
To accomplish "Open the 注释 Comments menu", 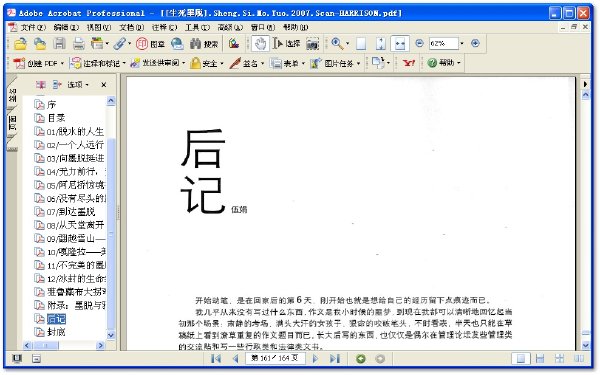I will pyautogui.click(x=165, y=28).
